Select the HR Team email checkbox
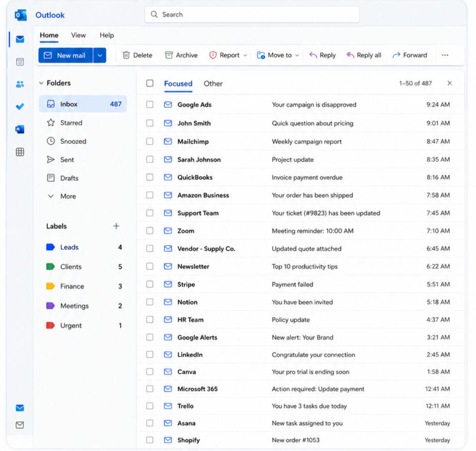The width and height of the screenshot is (476, 451). tap(149, 320)
